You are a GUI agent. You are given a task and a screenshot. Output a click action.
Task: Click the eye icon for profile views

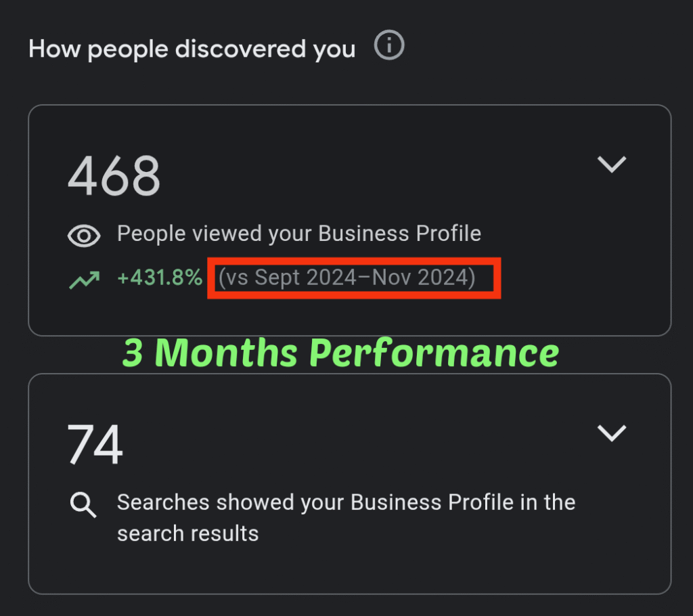[84, 236]
